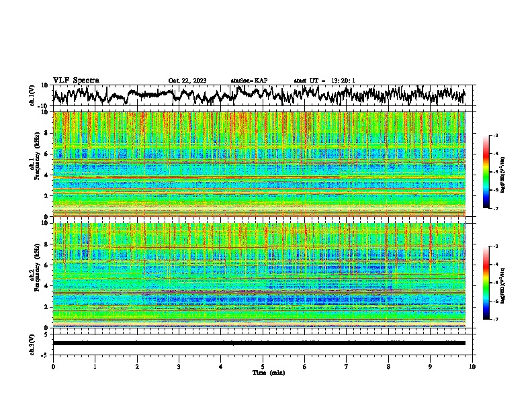Click the "-3" tick on ch.2 colorbar

point(496,246)
